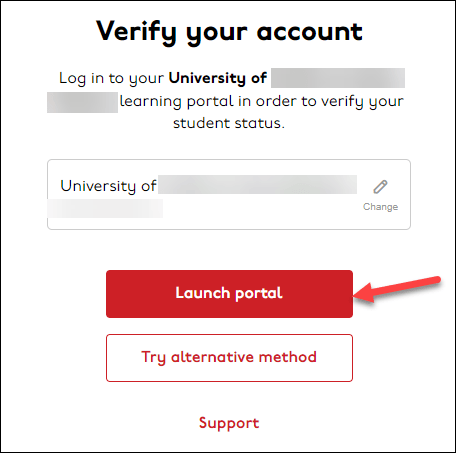456x453 pixels.
Task: Click the Log in to your text
Action: pos(111,78)
